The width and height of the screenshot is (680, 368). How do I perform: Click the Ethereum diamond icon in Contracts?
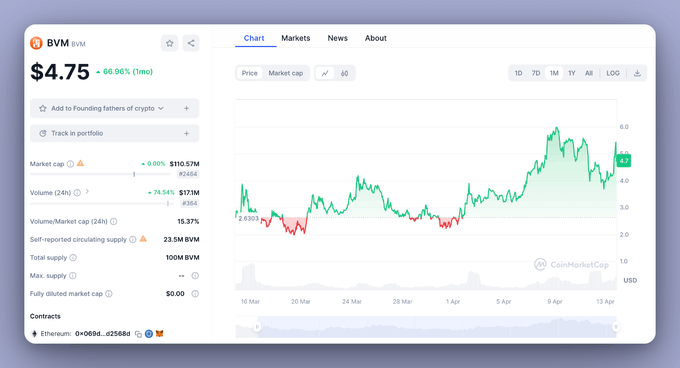[34, 334]
